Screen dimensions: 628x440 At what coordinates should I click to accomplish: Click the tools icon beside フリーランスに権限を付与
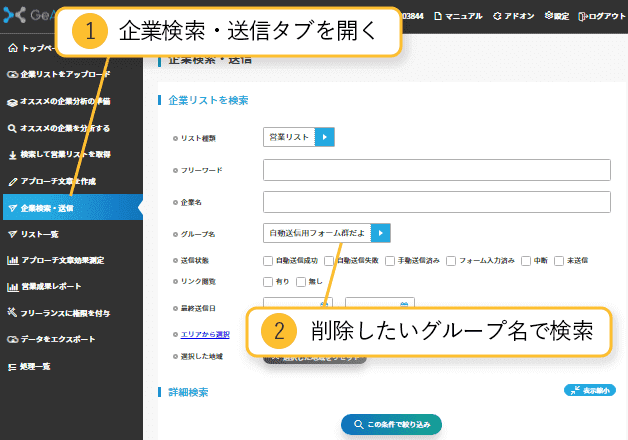click(12, 312)
